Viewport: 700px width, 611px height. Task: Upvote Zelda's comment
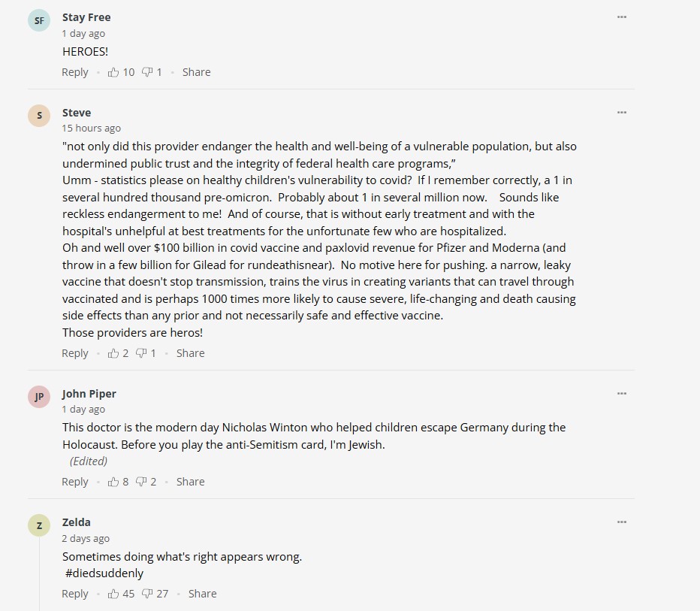[114, 594]
